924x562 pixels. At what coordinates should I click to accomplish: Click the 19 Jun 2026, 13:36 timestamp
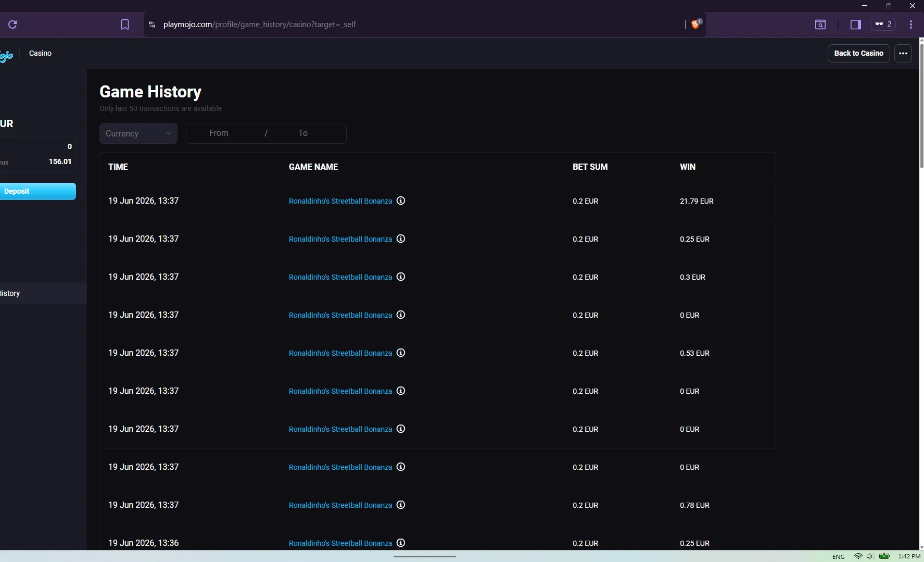tap(143, 543)
